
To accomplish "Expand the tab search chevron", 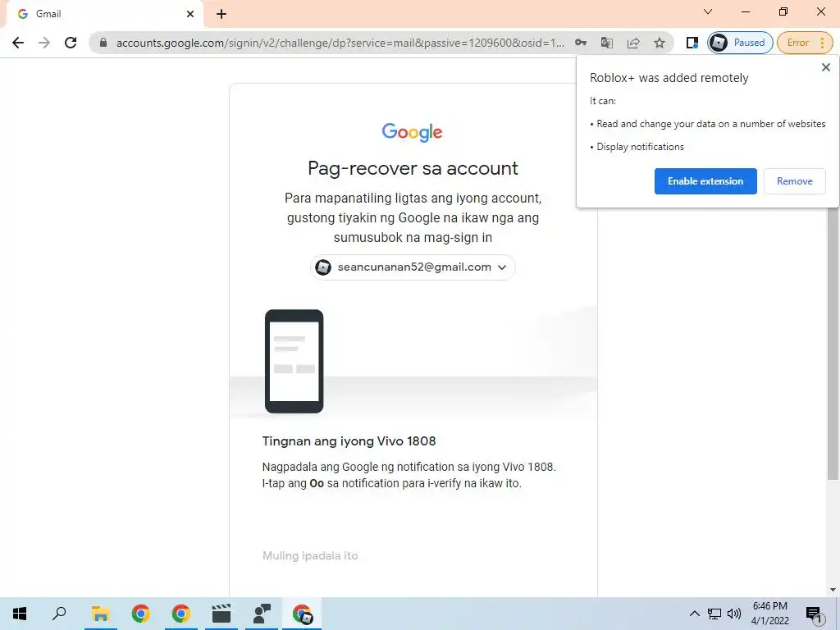I will click(708, 11).
